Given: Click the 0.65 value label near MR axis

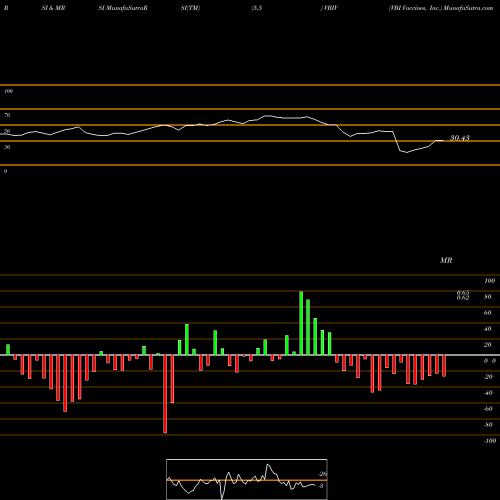Looking at the screenshot, I should point(463,292).
